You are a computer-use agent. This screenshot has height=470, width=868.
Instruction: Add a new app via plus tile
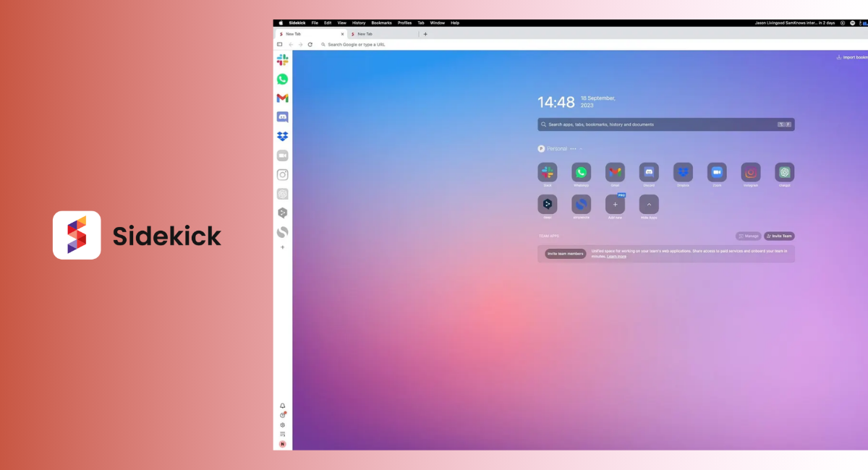tap(615, 205)
